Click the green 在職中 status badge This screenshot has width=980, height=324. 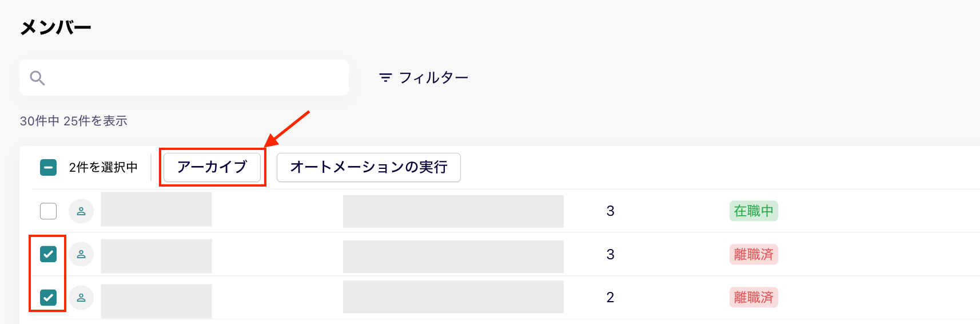tap(754, 211)
